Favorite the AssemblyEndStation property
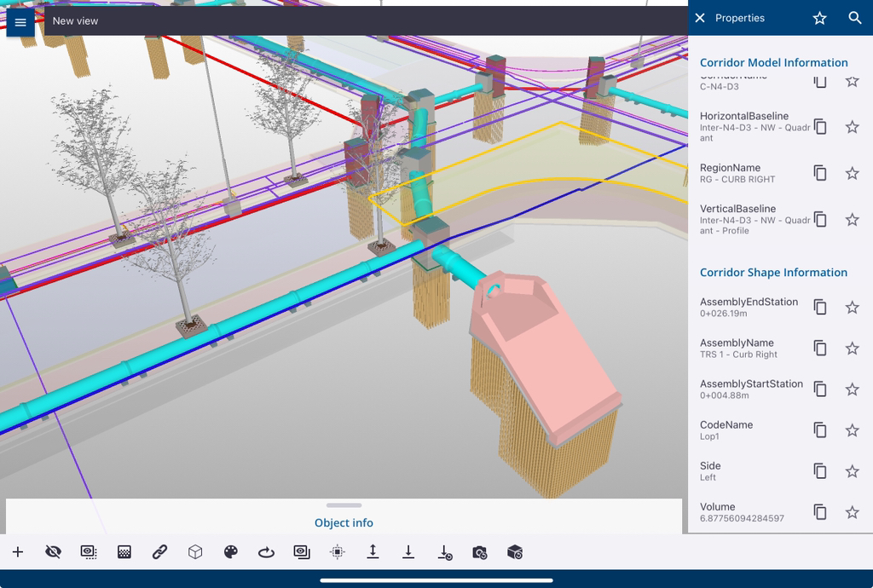The width and height of the screenshot is (873, 588). tap(852, 307)
